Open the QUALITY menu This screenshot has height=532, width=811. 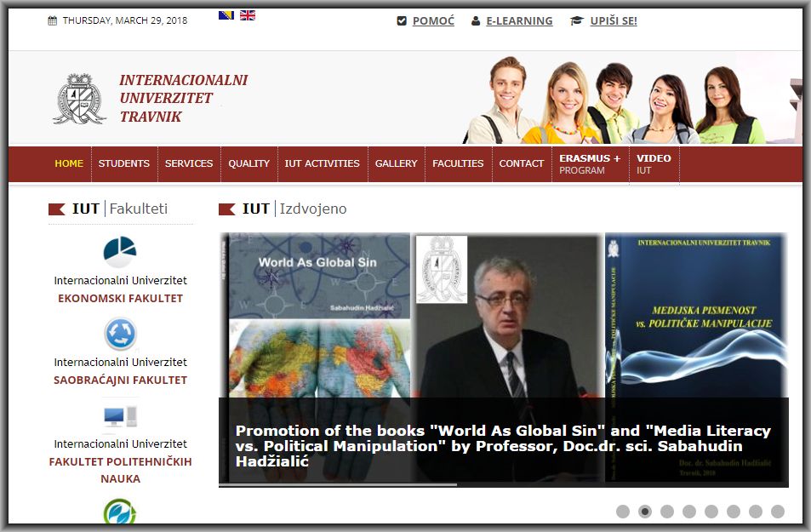248,163
